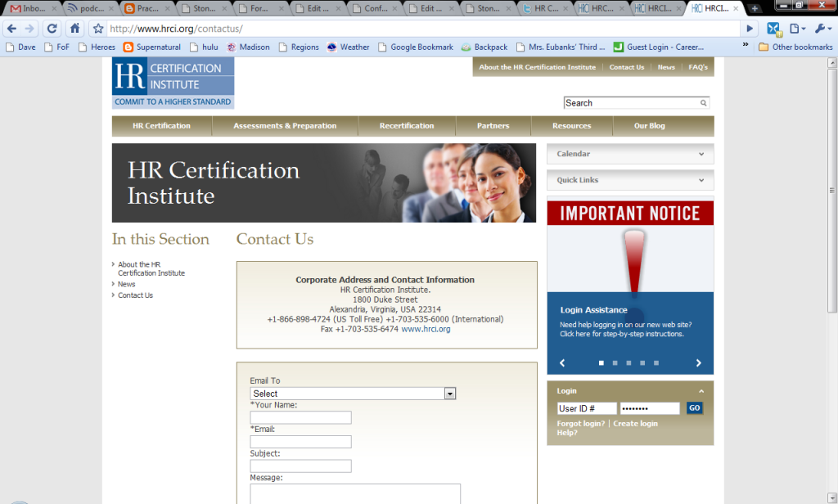
Task: Open the wrench settings menu
Action: click(x=822, y=29)
